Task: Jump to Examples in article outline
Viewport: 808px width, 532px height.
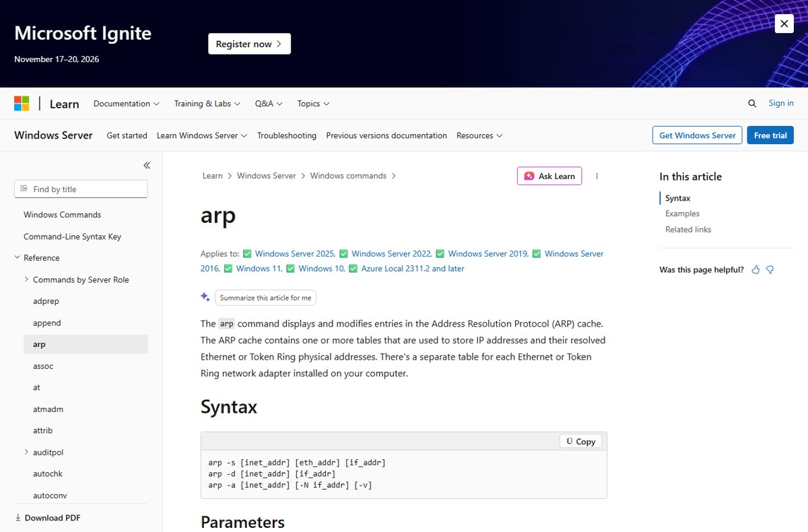Action: (682, 213)
